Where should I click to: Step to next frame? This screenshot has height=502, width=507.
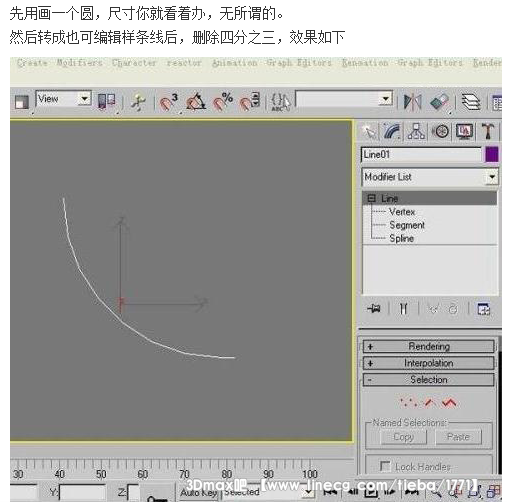point(389,492)
